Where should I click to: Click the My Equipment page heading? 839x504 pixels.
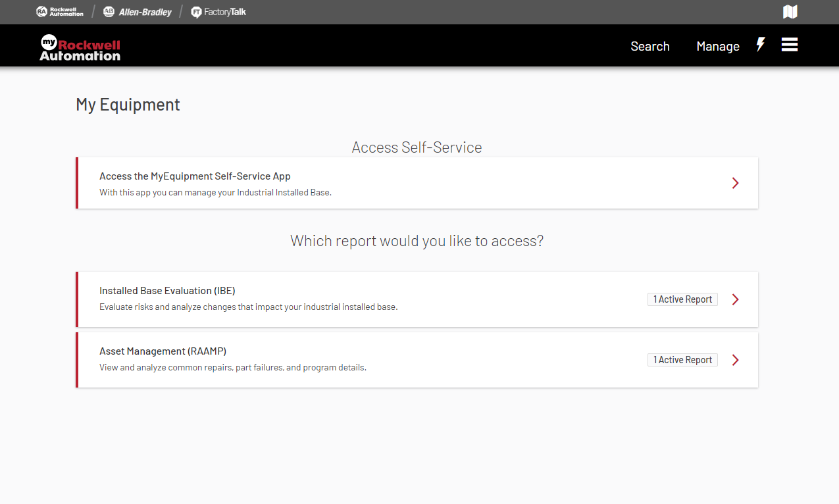(128, 105)
